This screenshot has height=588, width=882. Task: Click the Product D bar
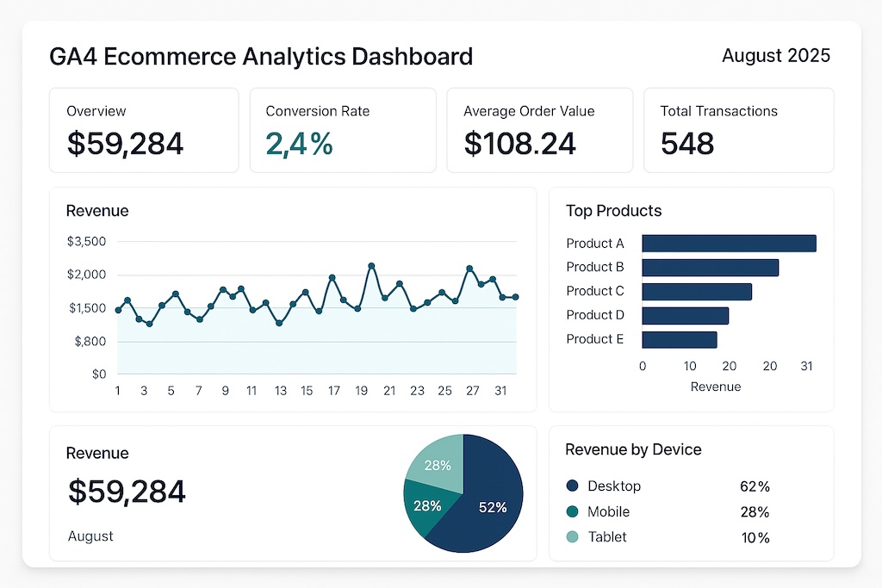[685, 316]
